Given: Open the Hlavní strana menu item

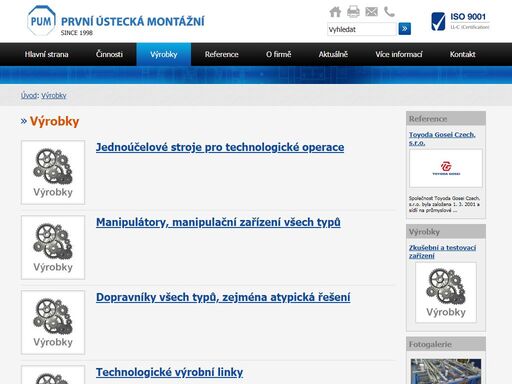Looking at the screenshot, I should [46, 54].
